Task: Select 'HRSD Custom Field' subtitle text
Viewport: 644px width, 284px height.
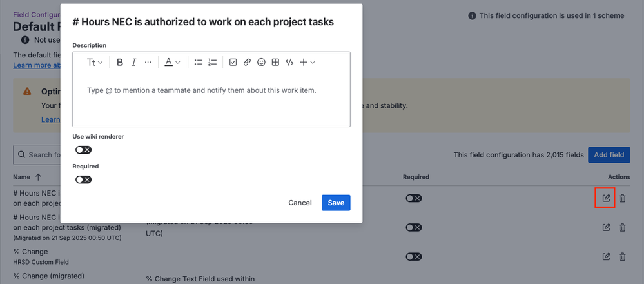Action: [x=41, y=262]
